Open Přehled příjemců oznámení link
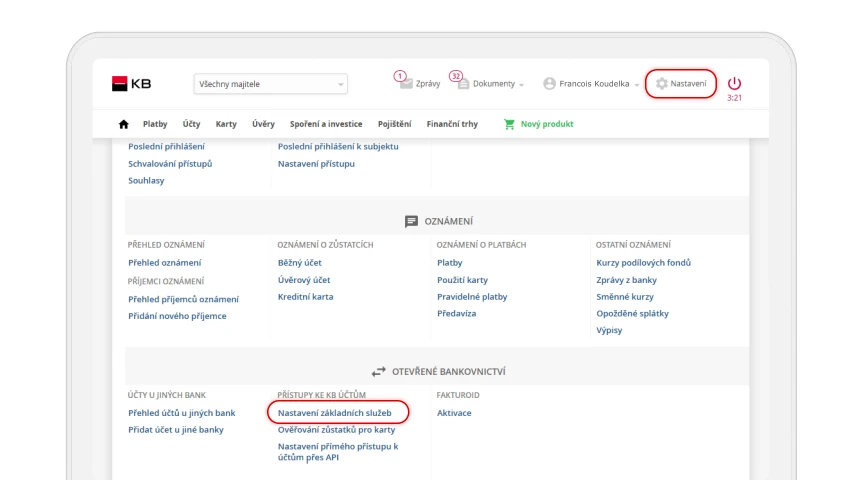This screenshot has height=480, width=864. [x=183, y=299]
